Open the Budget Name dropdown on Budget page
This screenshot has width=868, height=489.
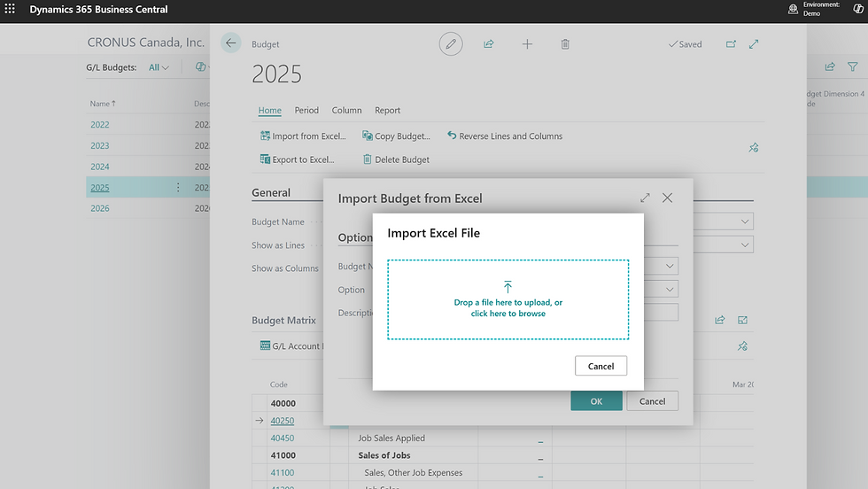pyautogui.click(x=745, y=221)
